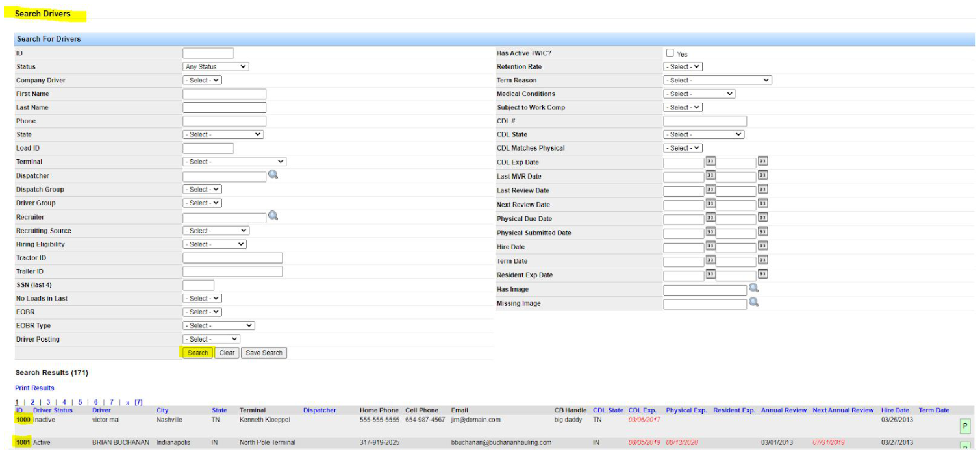Open Physical Due Date second calendar icon
The height and width of the screenshot is (454, 980).
(x=763, y=218)
